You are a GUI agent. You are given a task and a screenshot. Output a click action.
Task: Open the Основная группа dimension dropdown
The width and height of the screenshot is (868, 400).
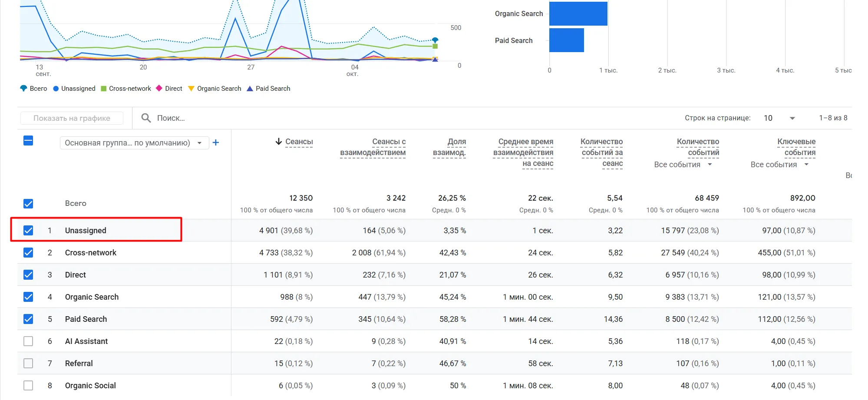[x=134, y=143]
